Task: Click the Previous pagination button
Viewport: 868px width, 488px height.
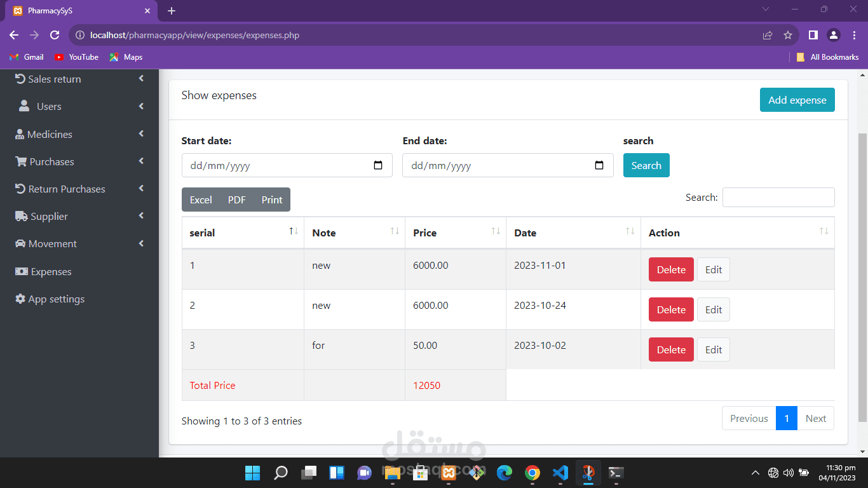Action: [749, 418]
